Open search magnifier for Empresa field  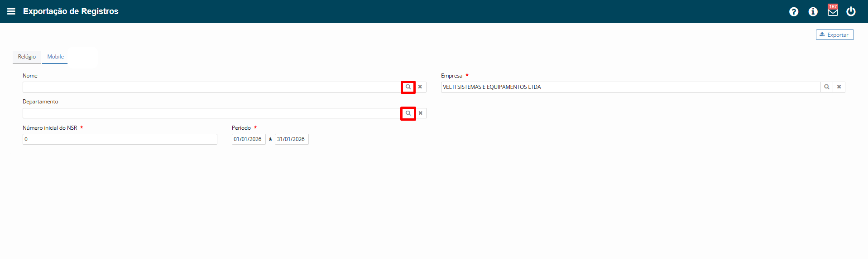tap(827, 87)
